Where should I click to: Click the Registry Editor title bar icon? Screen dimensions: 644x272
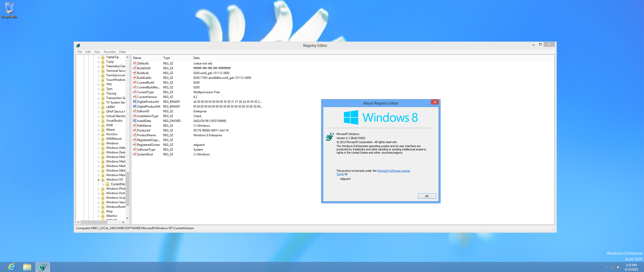point(78,45)
